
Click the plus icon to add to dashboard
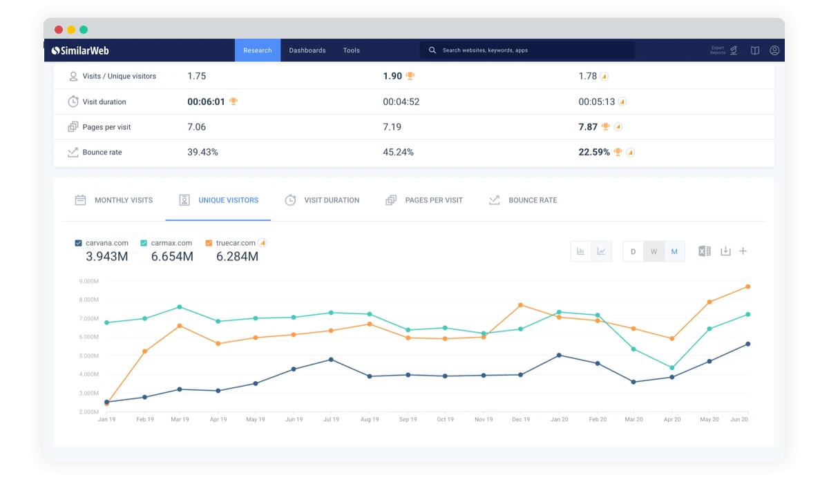point(743,251)
